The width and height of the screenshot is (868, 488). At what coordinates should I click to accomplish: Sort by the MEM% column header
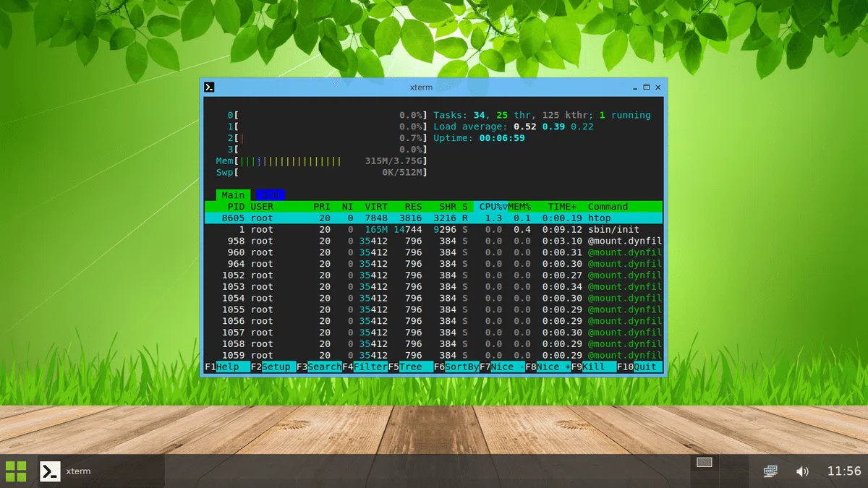[519, 207]
